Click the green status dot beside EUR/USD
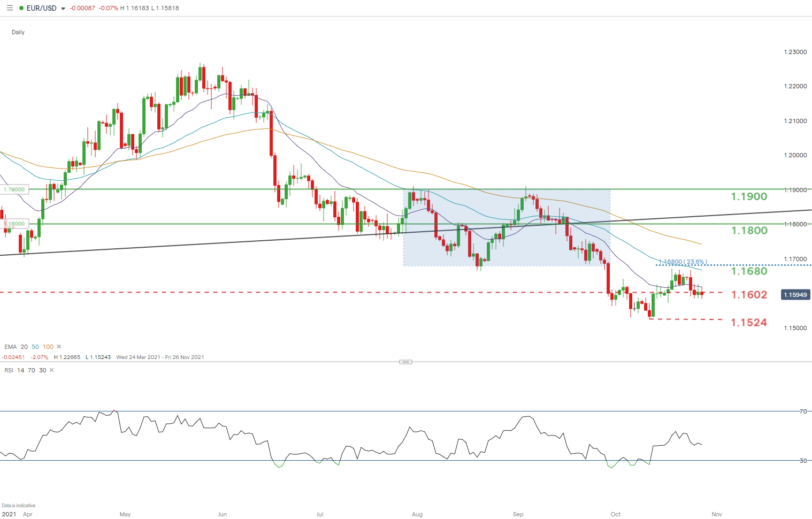812x519 pixels. [x=21, y=9]
